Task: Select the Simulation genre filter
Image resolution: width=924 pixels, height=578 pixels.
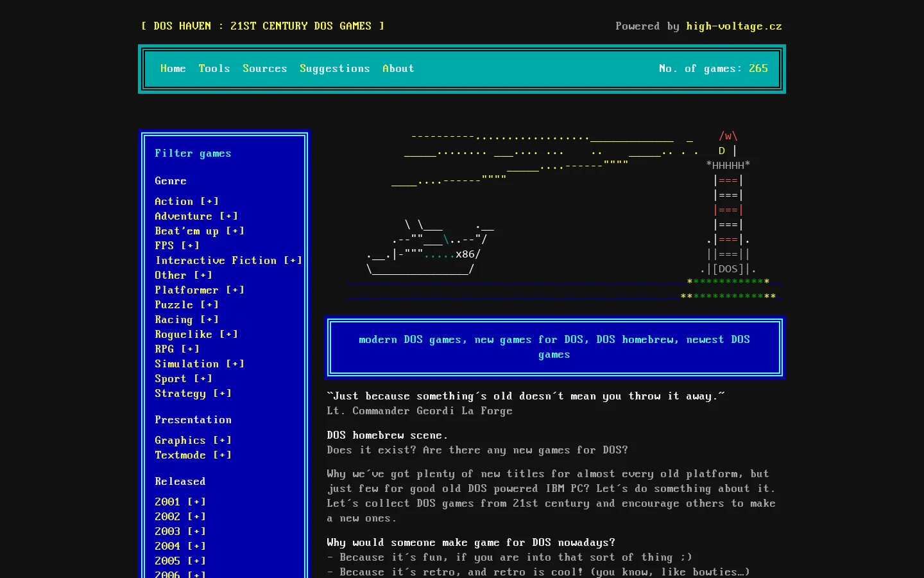Action: pyautogui.click(x=199, y=364)
